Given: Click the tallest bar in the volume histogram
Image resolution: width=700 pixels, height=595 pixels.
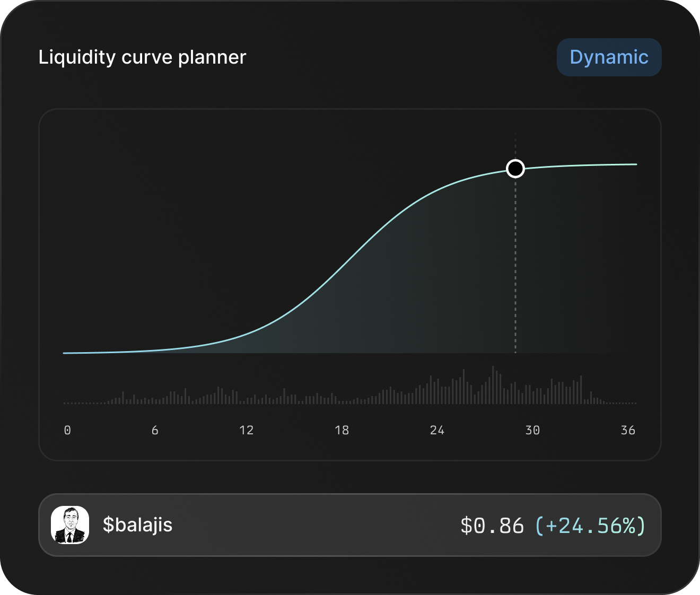Looking at the screenshot, I should [493, 385].
